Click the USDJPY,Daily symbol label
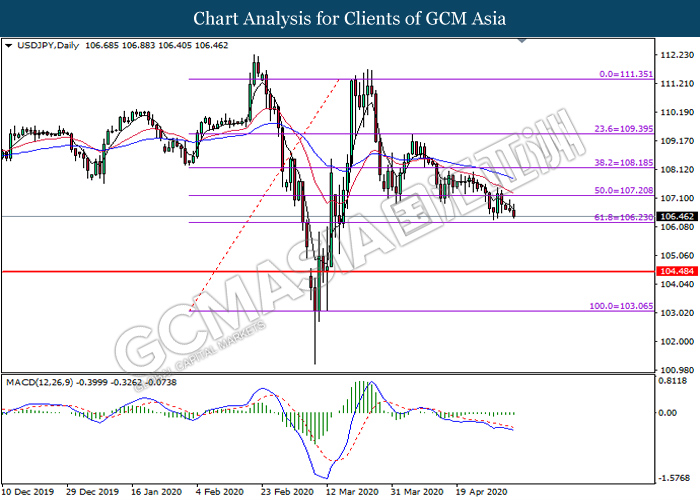 tap(48, 46)
